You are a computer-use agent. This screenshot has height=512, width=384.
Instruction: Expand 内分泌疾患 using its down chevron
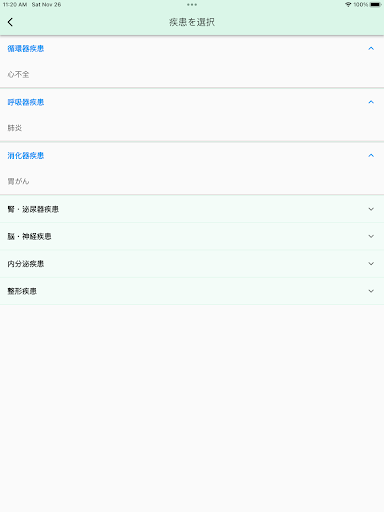pyautogui.click(x=371, y=264)
